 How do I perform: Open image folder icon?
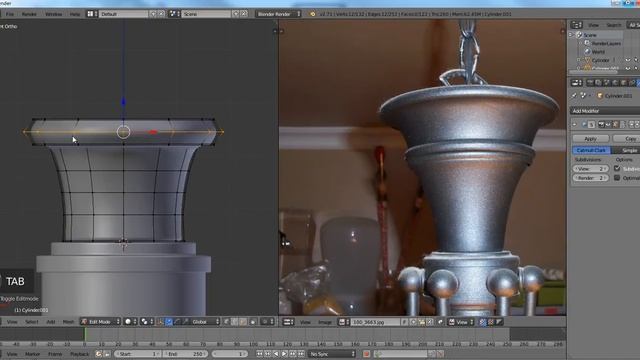pos(422,322)
